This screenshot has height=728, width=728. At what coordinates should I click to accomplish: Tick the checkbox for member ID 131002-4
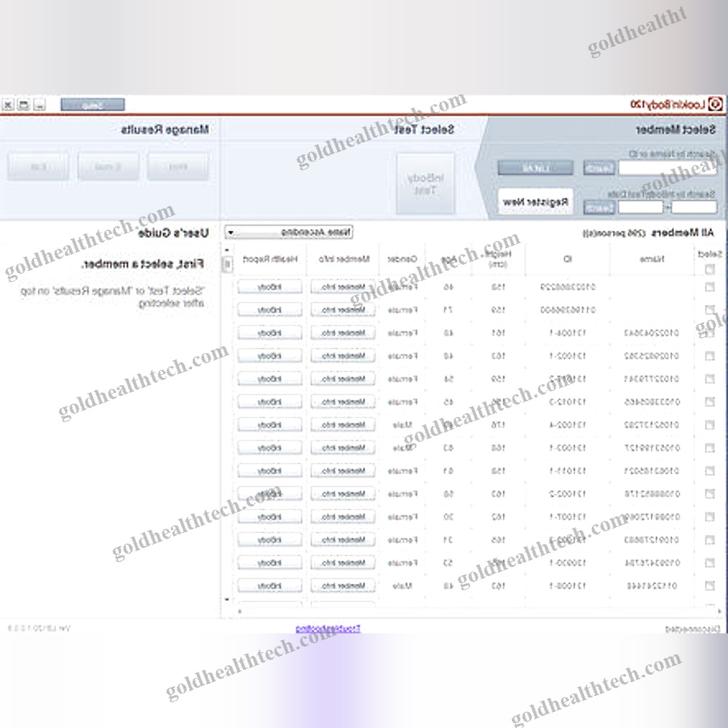(x=709, y=425)
